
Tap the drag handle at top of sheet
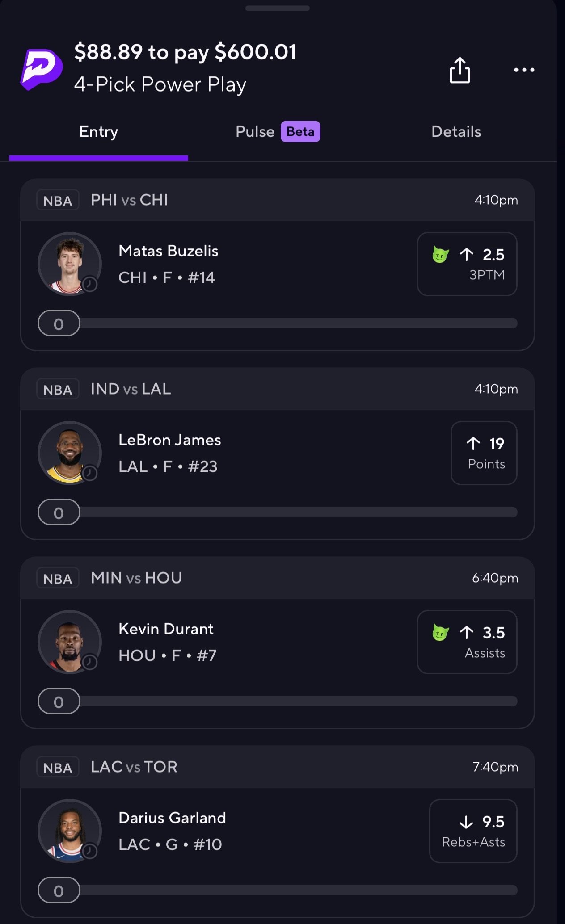pos(278,8)
